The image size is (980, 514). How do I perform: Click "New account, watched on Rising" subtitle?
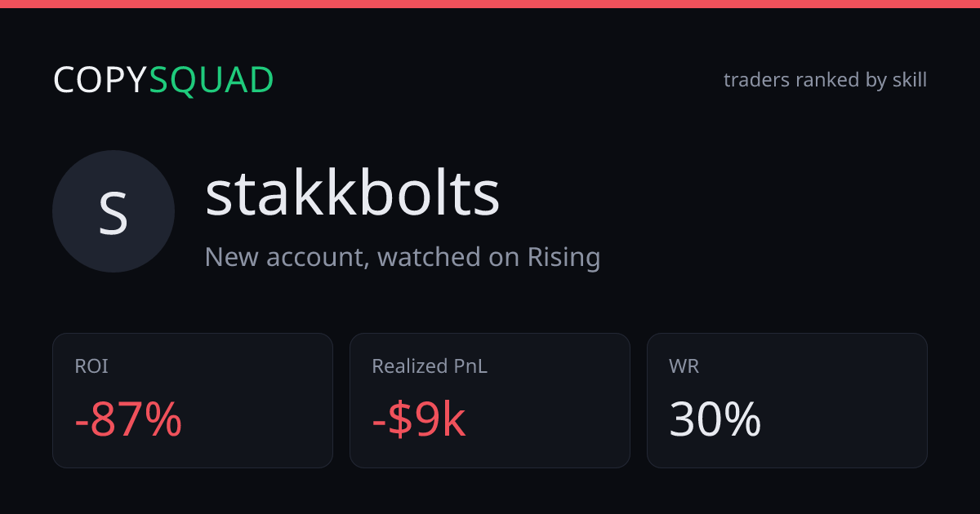(x=403, y=257)
